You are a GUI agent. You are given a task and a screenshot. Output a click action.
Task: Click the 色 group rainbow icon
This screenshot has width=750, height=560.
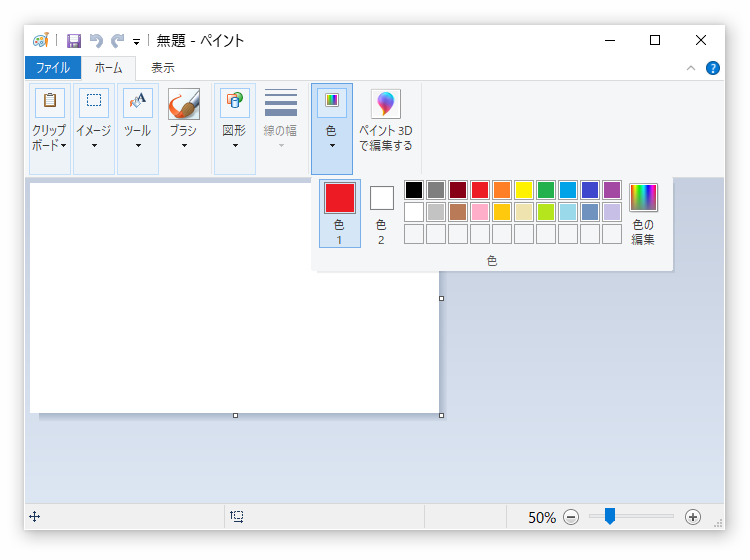(x=332, y=102)
